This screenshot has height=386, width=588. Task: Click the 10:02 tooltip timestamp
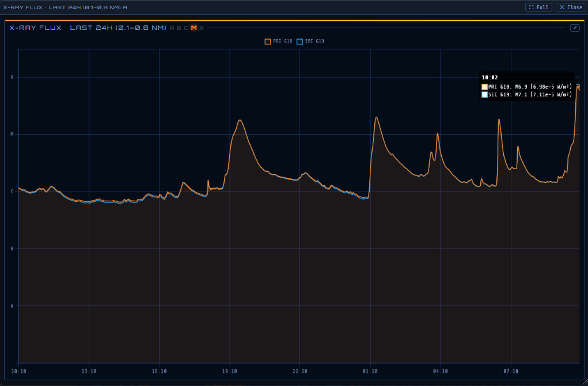[490, 78]
